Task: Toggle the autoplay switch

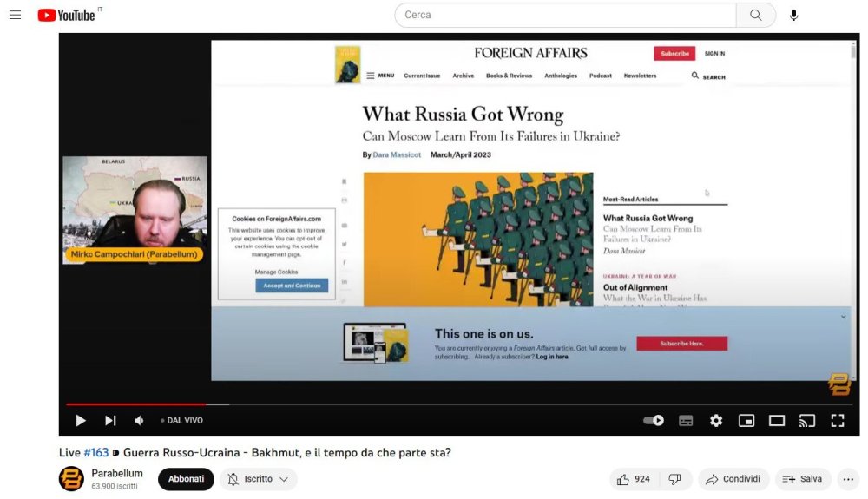Action: pyautogui.click(x=654, y=421)
